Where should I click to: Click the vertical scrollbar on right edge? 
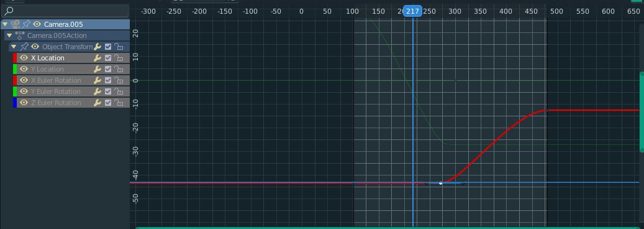pyautogui.click(x=642, y=111)
